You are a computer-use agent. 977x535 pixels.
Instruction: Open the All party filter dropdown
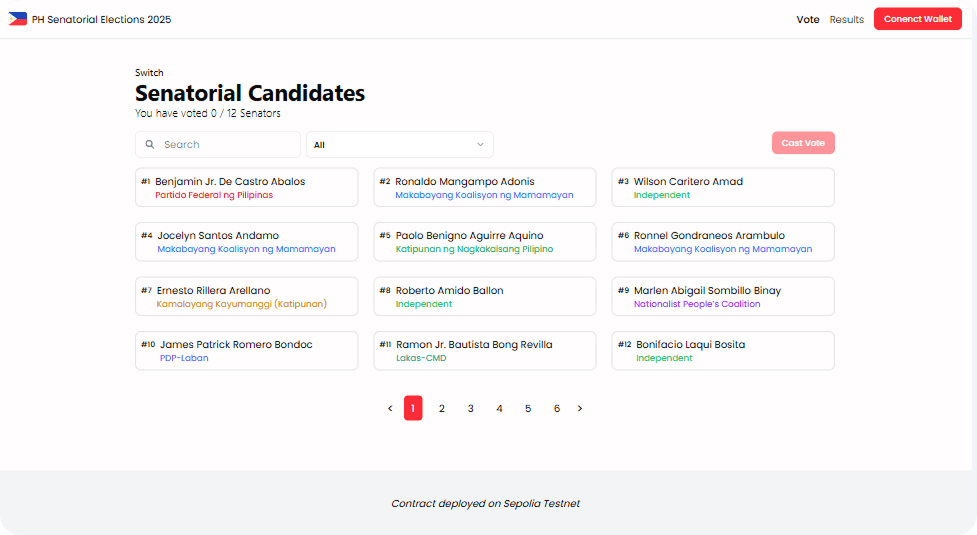click(x=399, y=145)
